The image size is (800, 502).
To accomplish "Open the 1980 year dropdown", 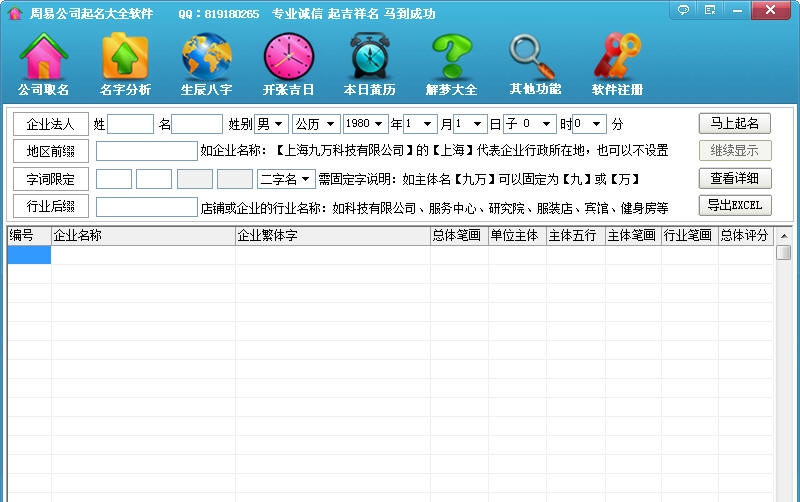I will [x=366, y=124].
